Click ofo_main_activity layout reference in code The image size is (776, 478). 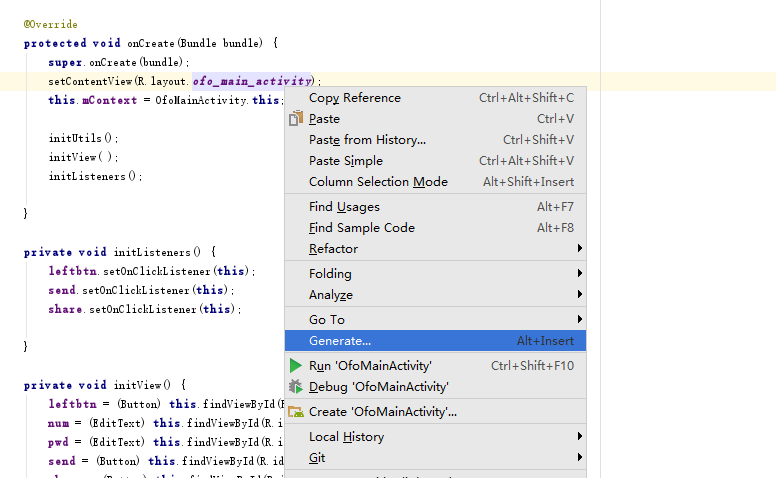pyautogui.click(x=252, y=81)
